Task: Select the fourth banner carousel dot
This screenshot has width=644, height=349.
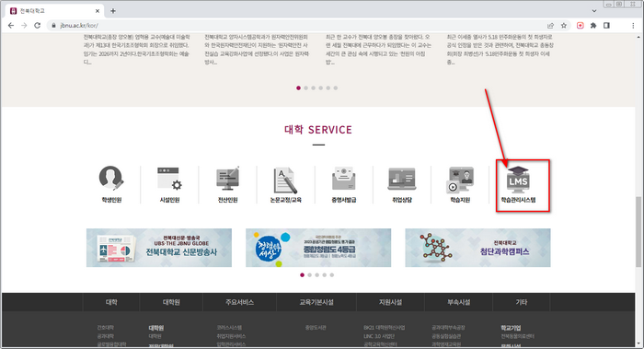Action: tap(325, 275)
